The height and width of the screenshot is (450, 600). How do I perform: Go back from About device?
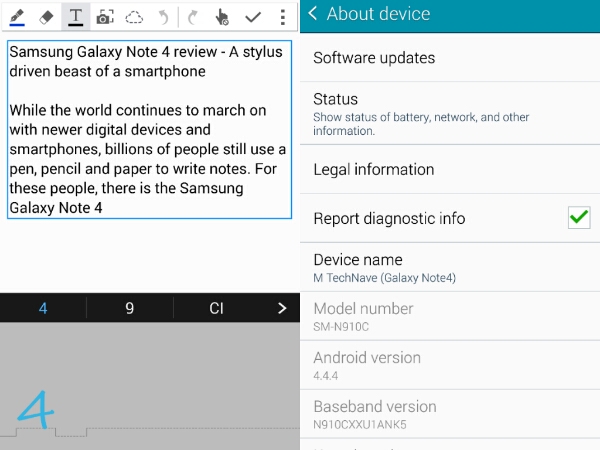pos(313,13)
